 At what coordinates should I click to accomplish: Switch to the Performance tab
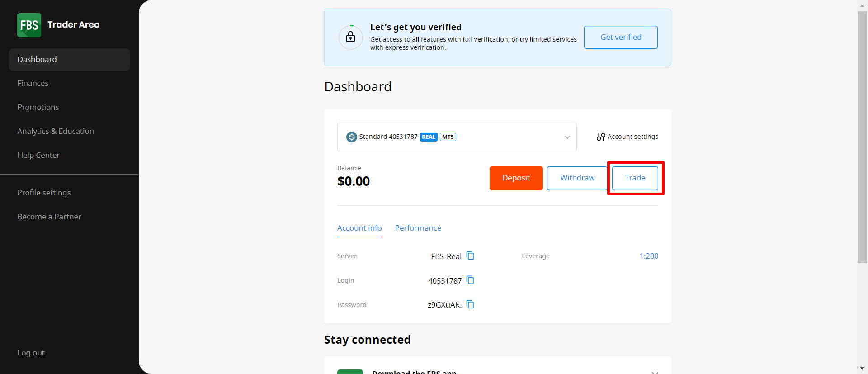click(418, 228)
